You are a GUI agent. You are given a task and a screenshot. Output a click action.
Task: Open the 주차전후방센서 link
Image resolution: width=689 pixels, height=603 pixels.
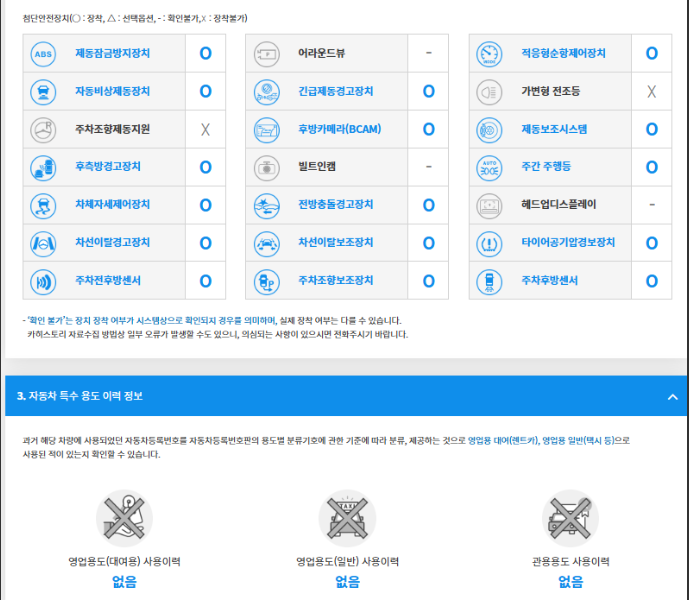point(108,280)
